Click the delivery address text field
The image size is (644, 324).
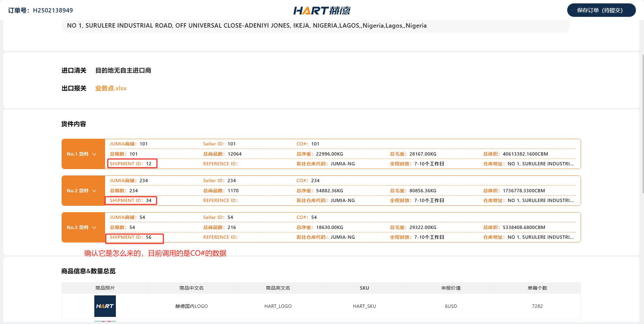pyautogui.click(x=316, y=26)
